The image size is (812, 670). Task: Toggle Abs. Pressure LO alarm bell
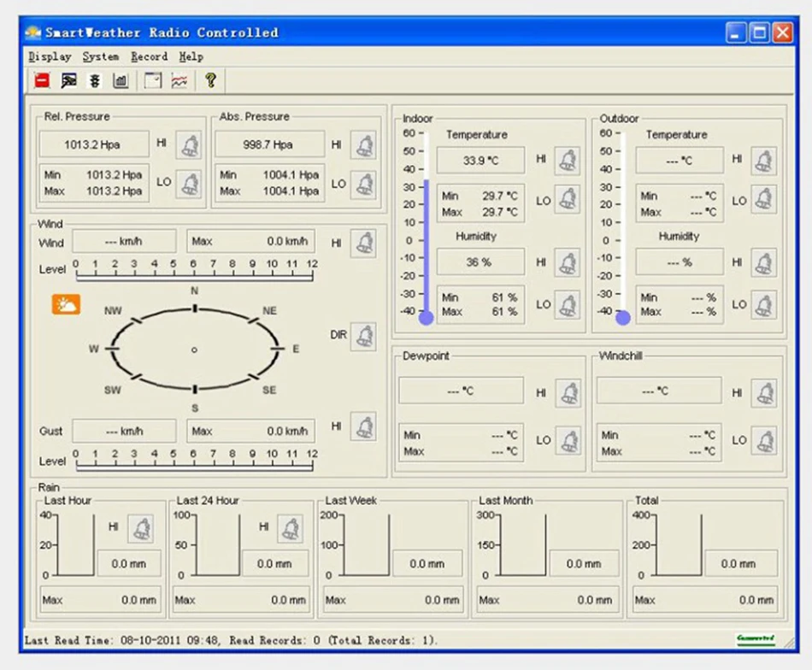[x=365, y=185]
